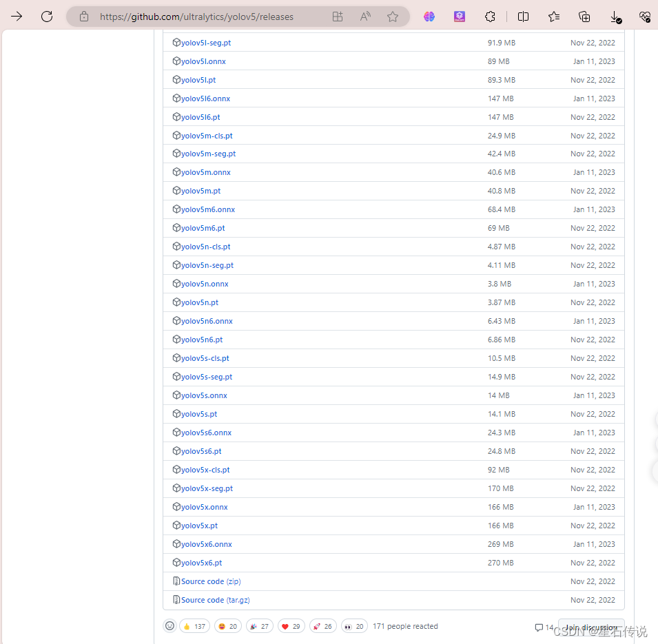
Task: Download Source code (tar.gz)
Action: [216, 600]
